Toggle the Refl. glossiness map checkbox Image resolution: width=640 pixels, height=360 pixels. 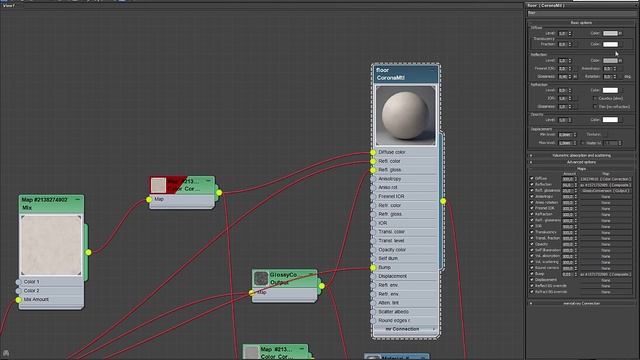[531, 190]
